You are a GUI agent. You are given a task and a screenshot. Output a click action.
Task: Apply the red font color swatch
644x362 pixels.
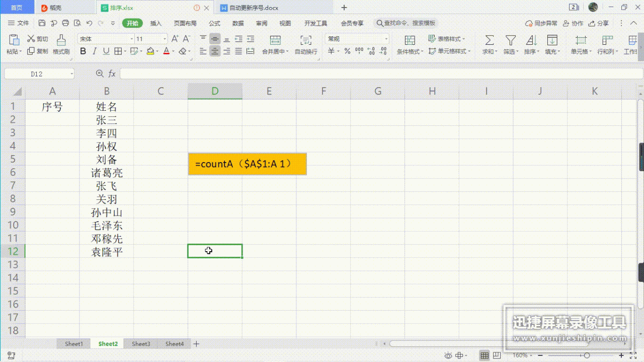(x=167, y=51)
